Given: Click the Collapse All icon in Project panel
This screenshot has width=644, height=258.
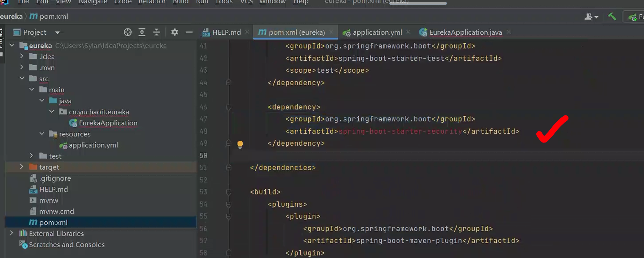Looking at the screenshot, I should (156, 32).
